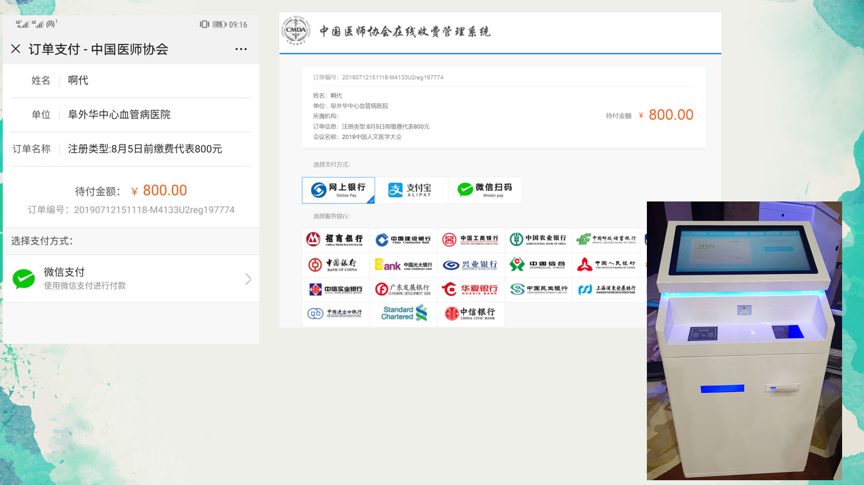This screenshot has height=485, width=864.
Task: Choose 微信扫码 WeChat pay tab
Action: tap(485, 190)
